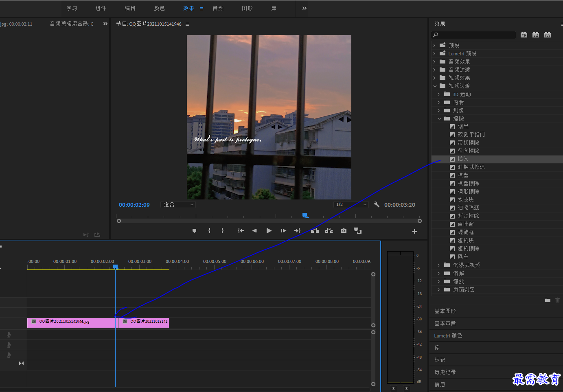Switch to the 学习 workspace tab
The height and width of the screenshot is (392, 563).
click(x=72, y=8)
